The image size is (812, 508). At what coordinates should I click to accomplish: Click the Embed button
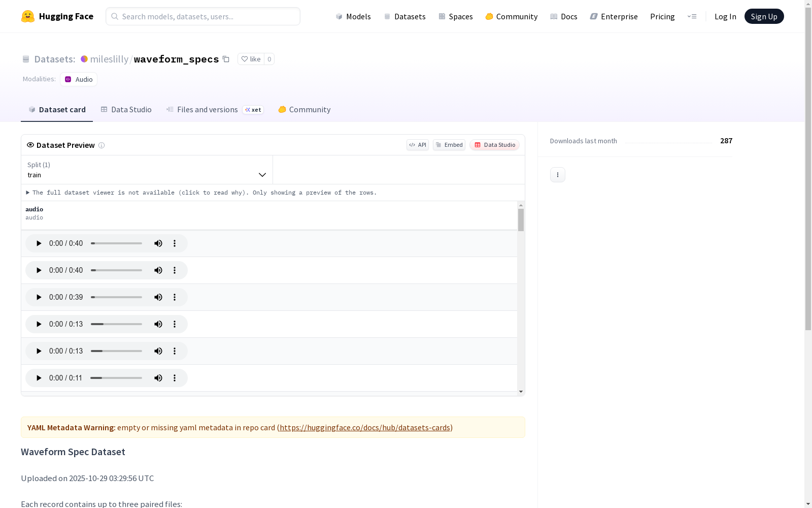[x=449, y=145]
